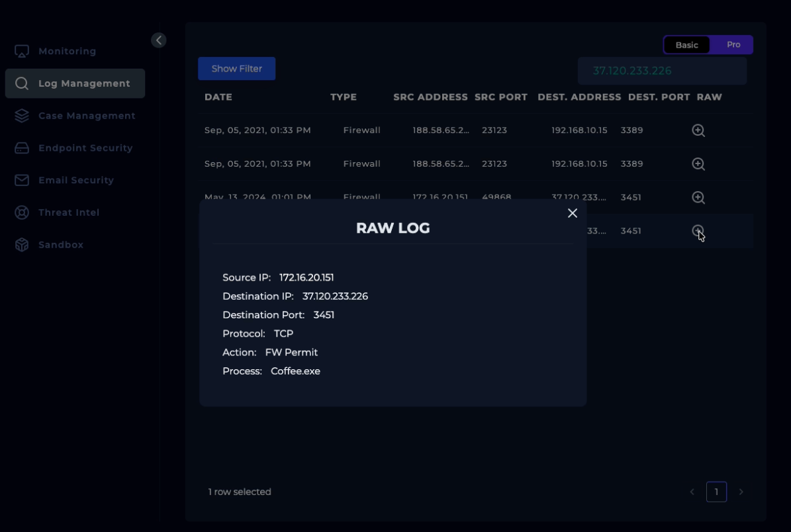The image size is (791, 532).
Task: Select page 1 in pagination
Action: pyautogui.click(x=716, y=492)
